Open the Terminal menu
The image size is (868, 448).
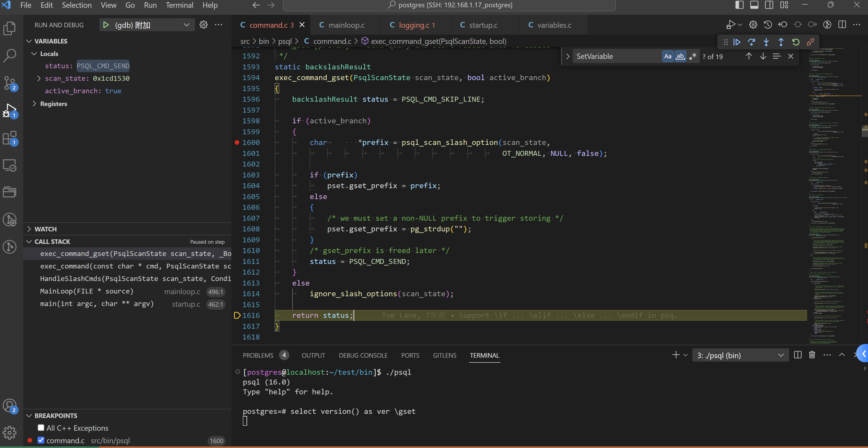pyautogui.click(x=179, y=5)
